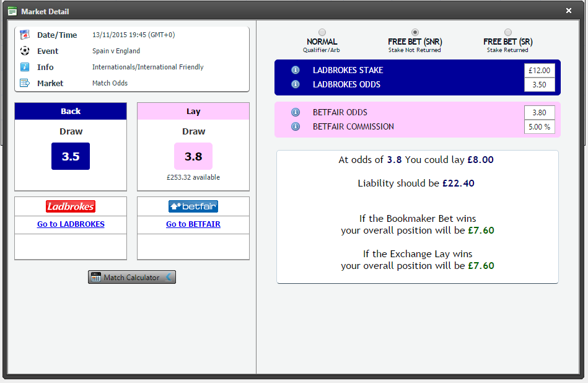Close the Market Detail dialog
Screen dimensions: 588x383
[569, 11]
